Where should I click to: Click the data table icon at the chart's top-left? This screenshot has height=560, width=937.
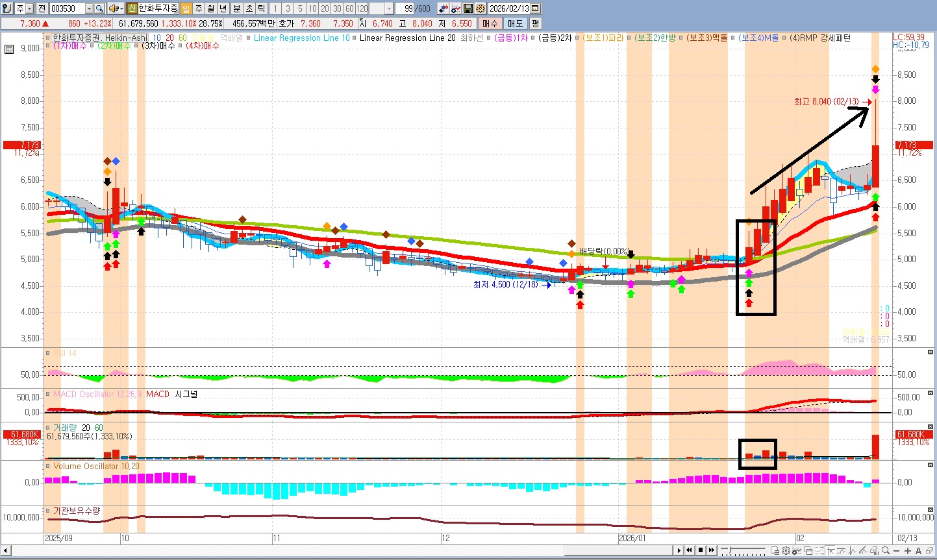pyautogui.click(x=9, y=49)
